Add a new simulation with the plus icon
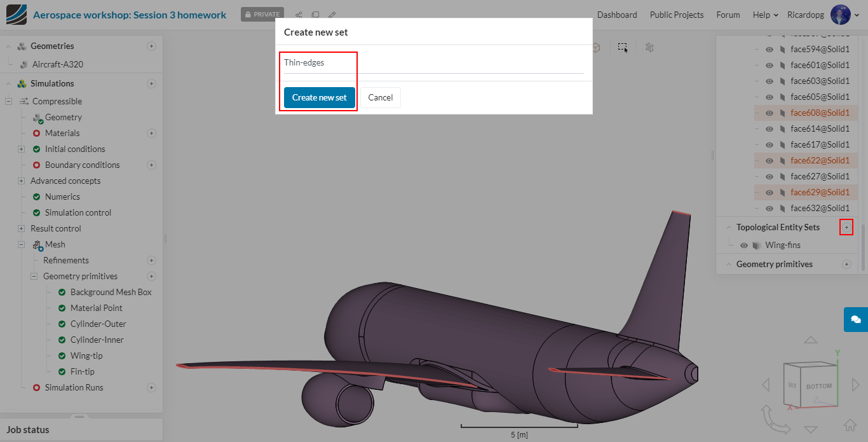 coord(151,83)
